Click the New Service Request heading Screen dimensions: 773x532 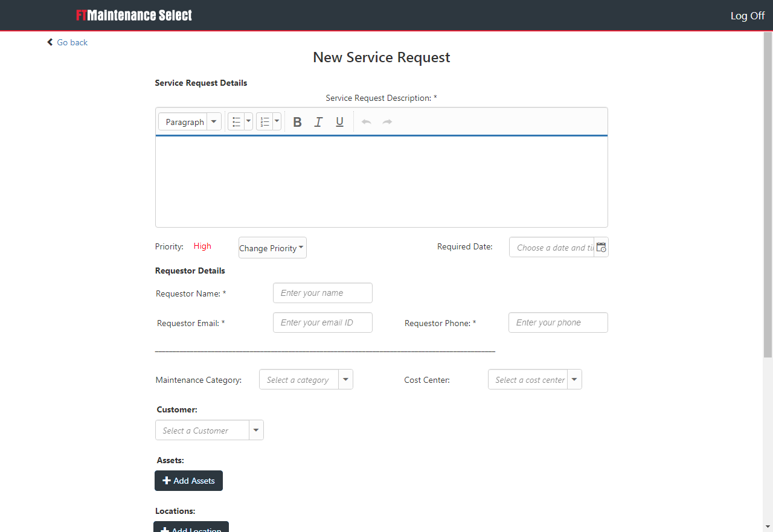(x=382, y=57)
